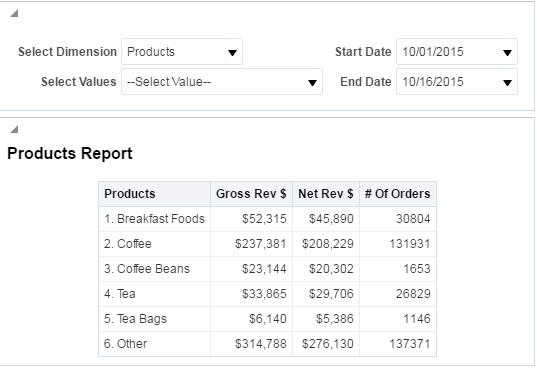Collapse the prompts section triangle

[14, 13]
